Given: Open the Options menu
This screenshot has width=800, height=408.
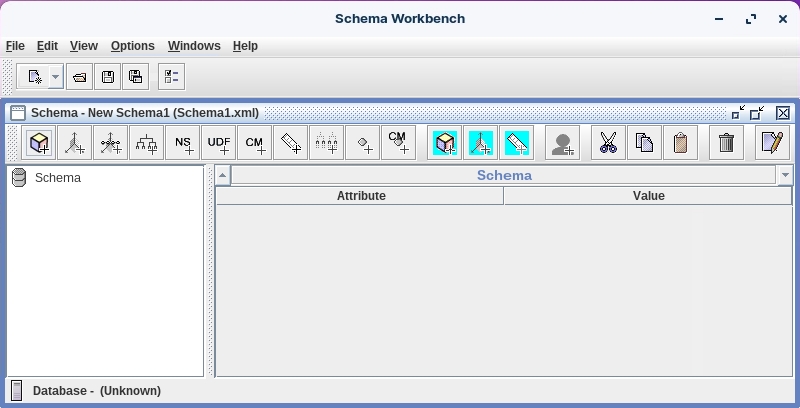Looking at the screenshot, I should pos(132,46).
